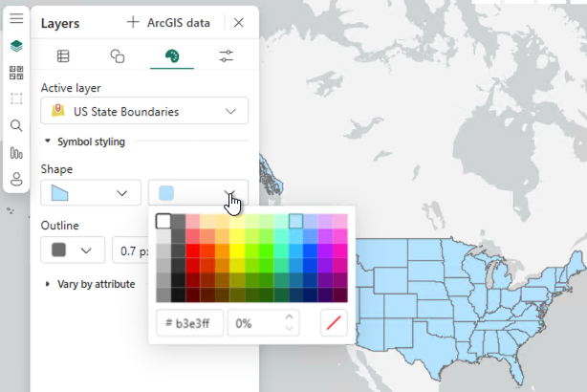Switch to the overlapping shapes tab
The width and height of the screenshot is (587, 392).
coord(117,55)
